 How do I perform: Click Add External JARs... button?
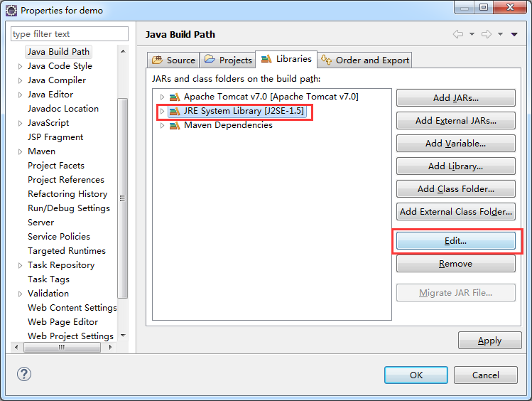tap(456, 121)
